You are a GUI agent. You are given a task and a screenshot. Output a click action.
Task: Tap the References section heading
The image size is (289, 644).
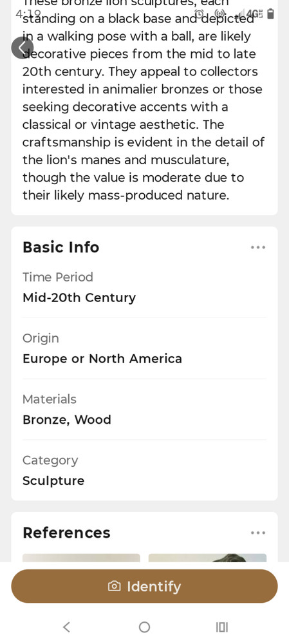point(66,533)
